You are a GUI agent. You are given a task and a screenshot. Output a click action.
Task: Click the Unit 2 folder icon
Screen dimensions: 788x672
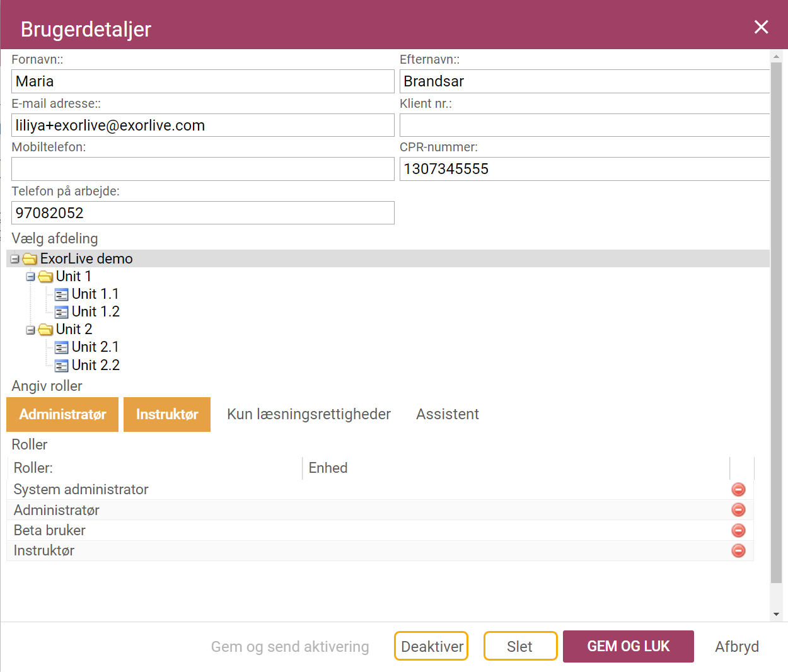[45, 330]
